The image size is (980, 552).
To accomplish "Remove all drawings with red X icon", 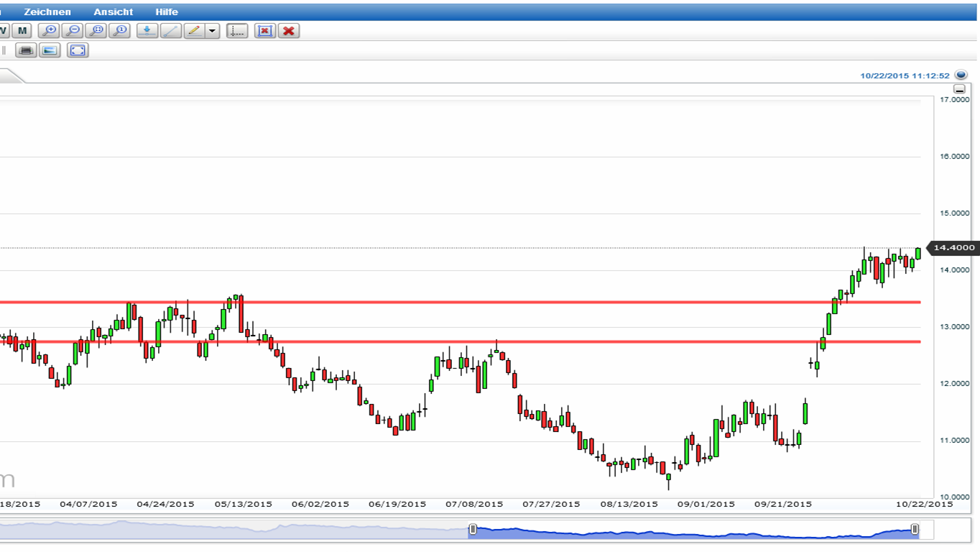I will click(x=289, y=30).
